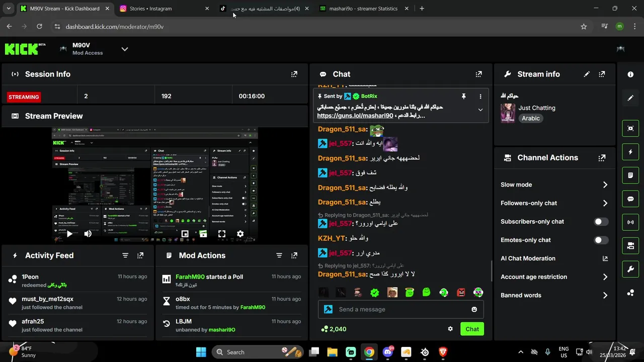Reload the page
The image size is (644, 362).
tap(39, 27)
